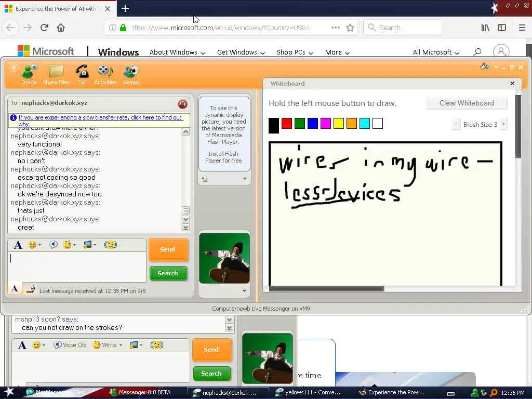This screenshot has height=399, width=532.
Task: Decrease brush size with minus button
Action: point(456,124)
